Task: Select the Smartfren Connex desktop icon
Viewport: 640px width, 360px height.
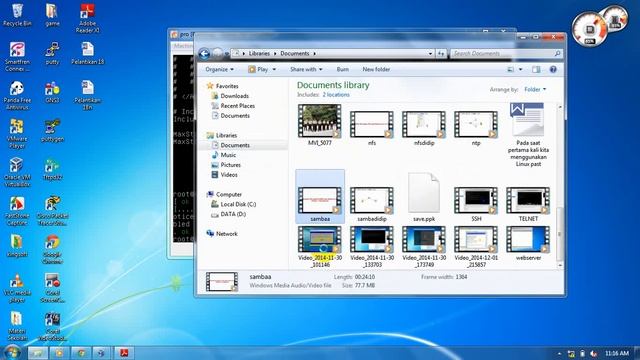Action: pos(17,56)
